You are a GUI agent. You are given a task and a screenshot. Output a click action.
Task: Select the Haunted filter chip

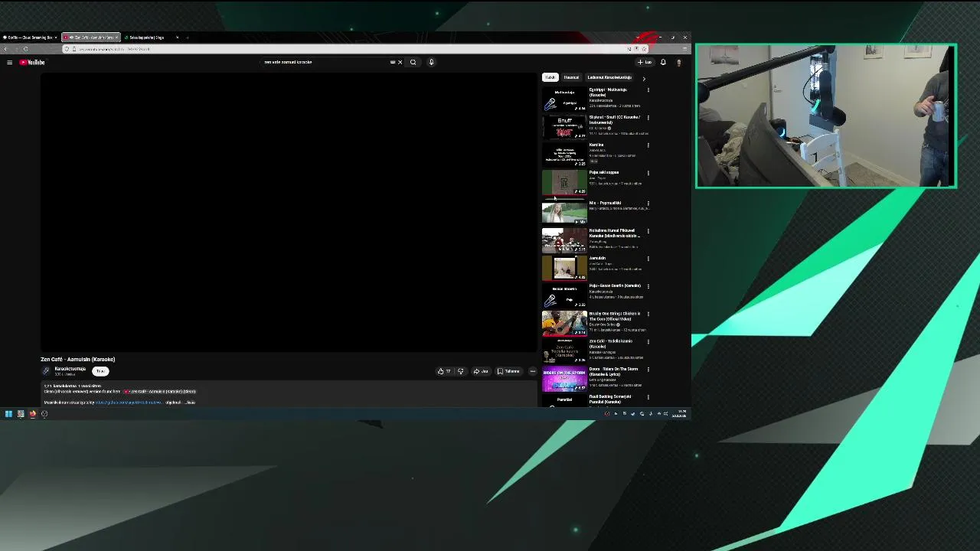(x=571, y=77)
